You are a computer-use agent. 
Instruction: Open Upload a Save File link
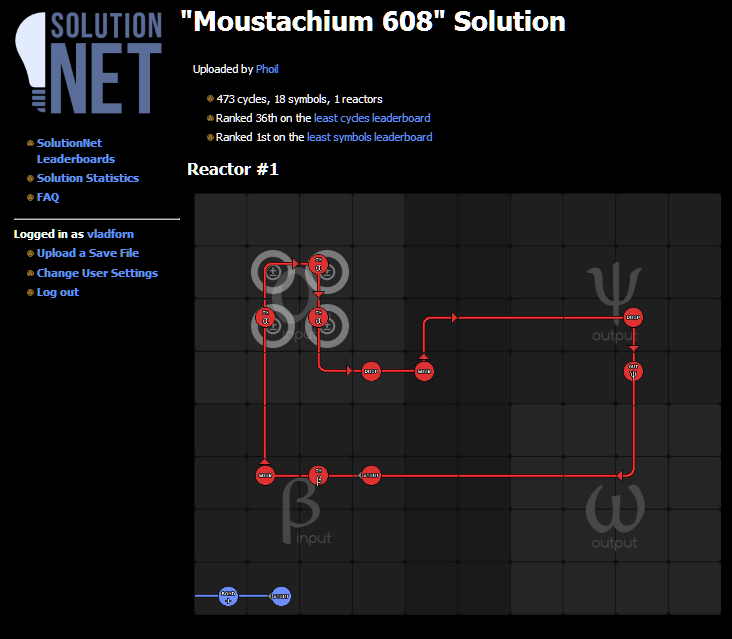coord(88,253)
